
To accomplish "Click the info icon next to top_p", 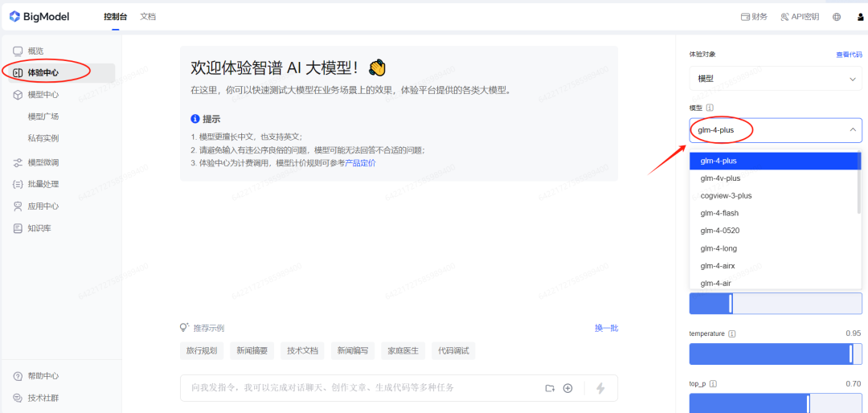I will [714, 383].
